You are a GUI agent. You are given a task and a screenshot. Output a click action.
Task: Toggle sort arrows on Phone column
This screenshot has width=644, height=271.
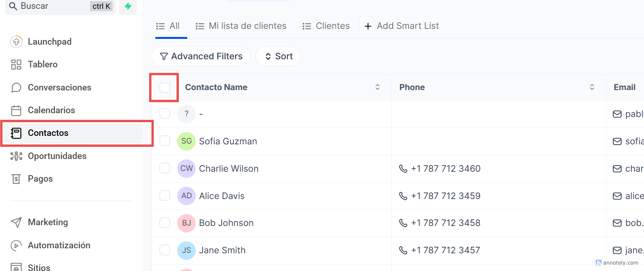[x=592, y=87]
